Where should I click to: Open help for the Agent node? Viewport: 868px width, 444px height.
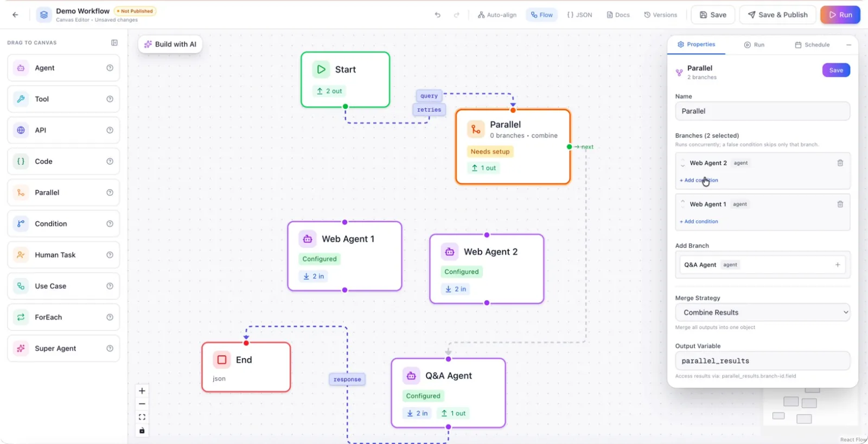click(110, 68)
